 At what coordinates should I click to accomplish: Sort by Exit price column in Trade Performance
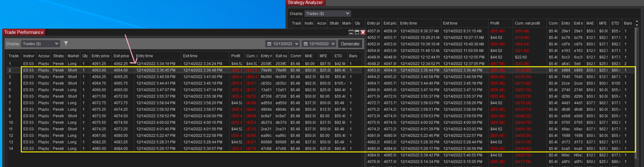(x=122, y=56)
